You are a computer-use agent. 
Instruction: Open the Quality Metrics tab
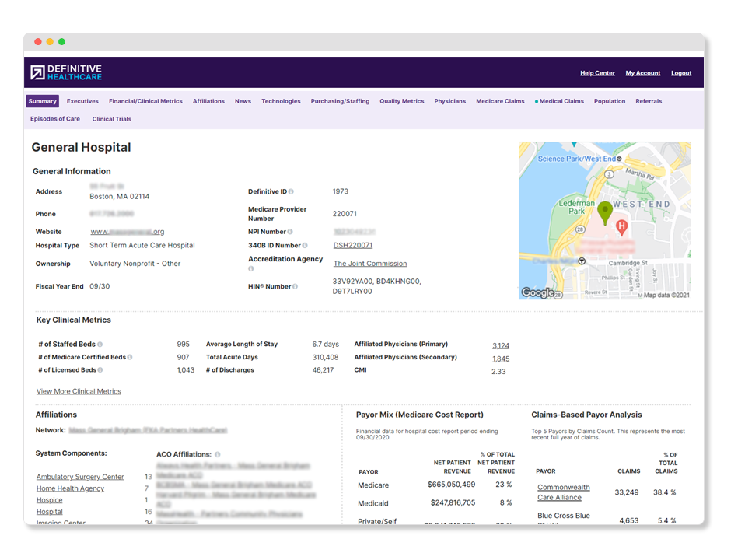(x=402, y=101)
